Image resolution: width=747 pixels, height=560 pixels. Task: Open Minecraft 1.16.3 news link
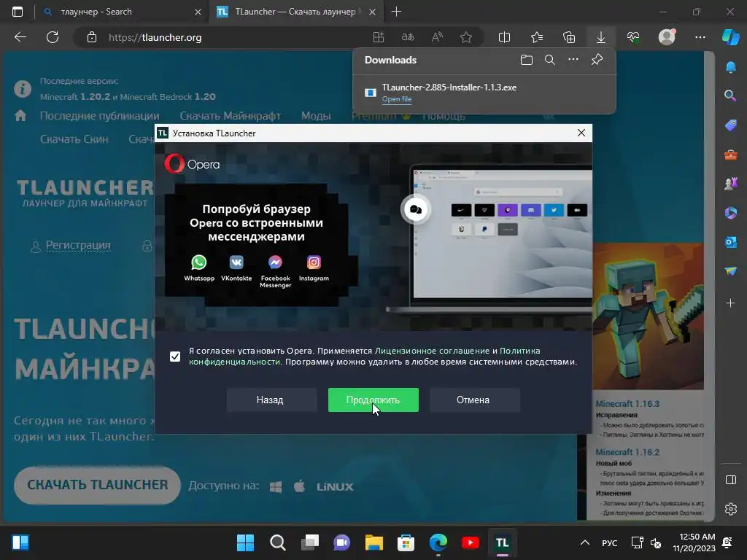tap(627, 403)
